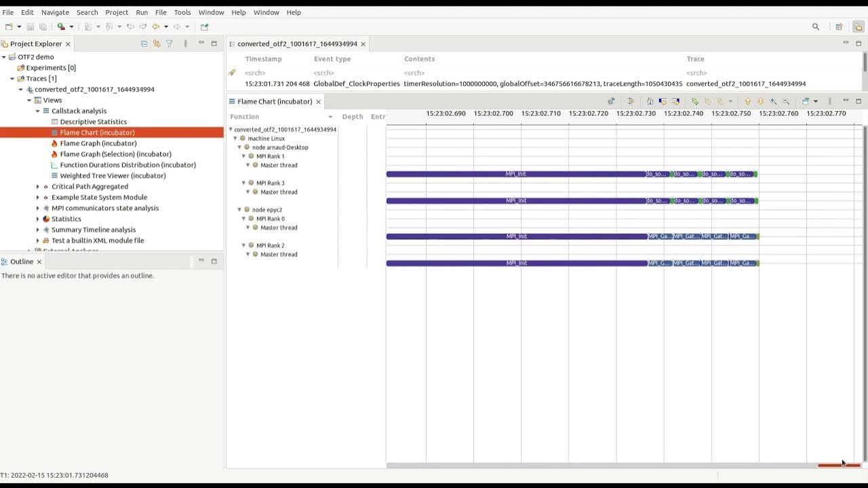Viewport: 868px width, 488px height.
Task: Open the Project menu
Action: [117, 12]
